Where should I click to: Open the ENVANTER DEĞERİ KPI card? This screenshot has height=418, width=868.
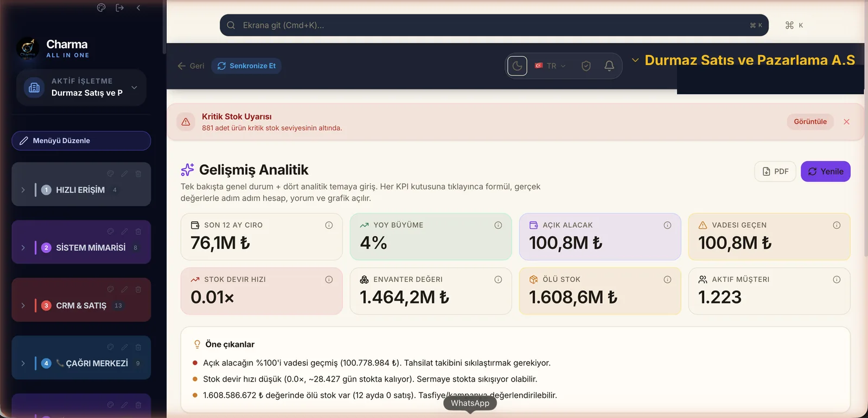pos(431,291)
